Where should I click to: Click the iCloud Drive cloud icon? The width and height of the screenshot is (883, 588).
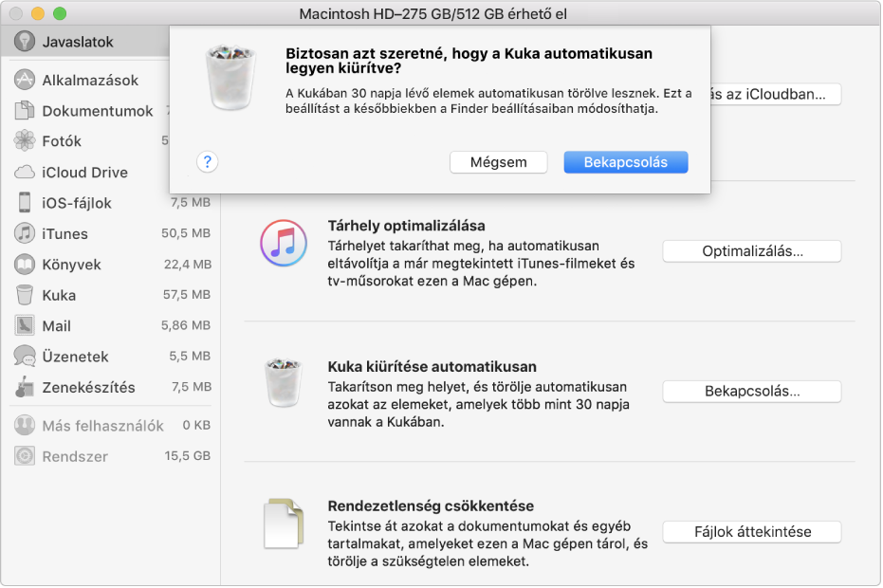pyautogui.click(x=25, y=172)
